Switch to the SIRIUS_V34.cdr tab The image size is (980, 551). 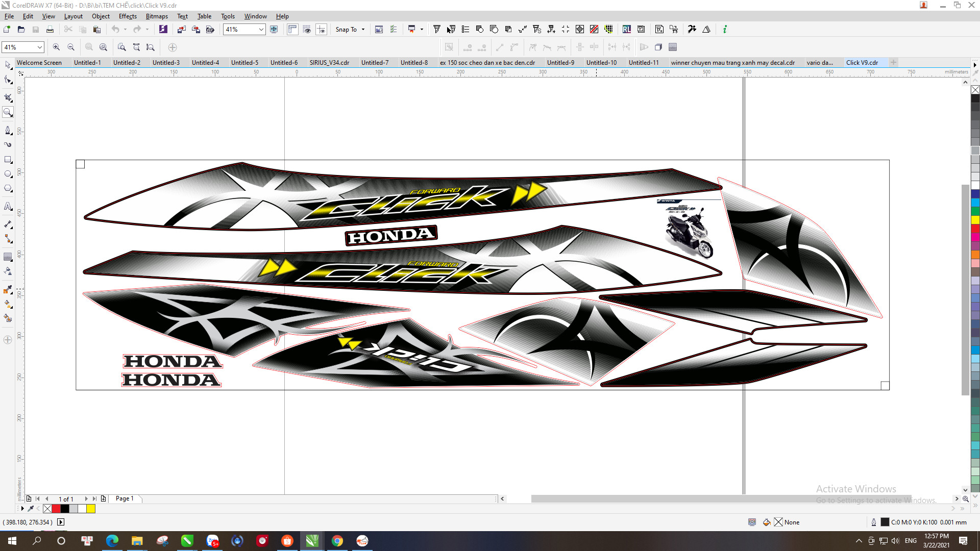(329, 63)
